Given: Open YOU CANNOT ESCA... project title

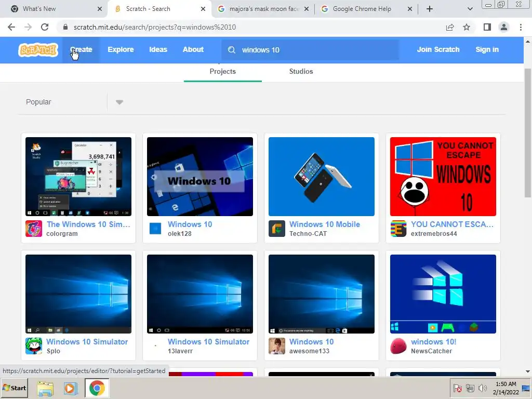Looking at the screenshot, I should click(x=452, y=224).
